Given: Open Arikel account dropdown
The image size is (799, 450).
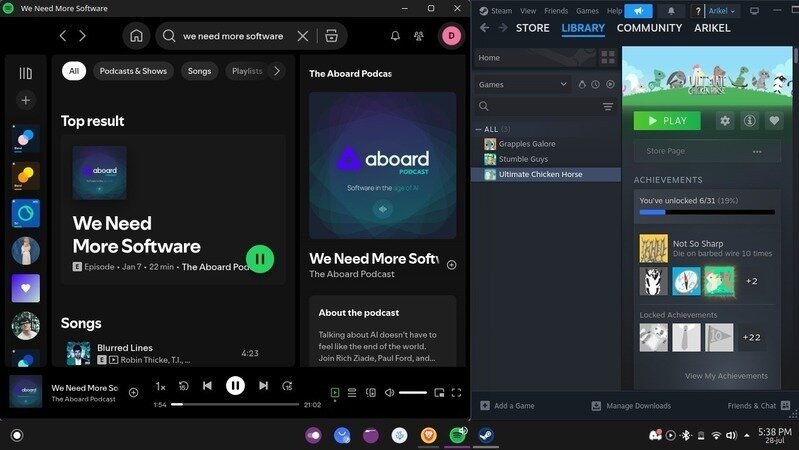Looking at the screenshot, I should (722, 11).
